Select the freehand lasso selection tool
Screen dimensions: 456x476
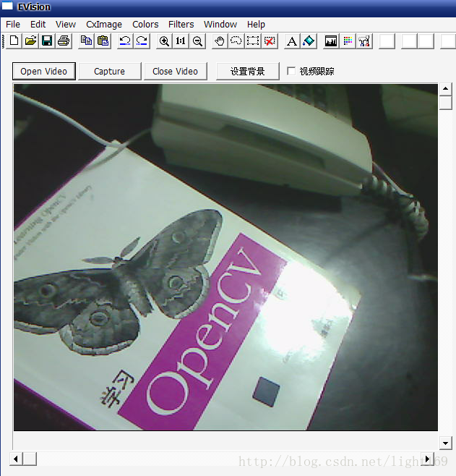(x=236, y=41)
